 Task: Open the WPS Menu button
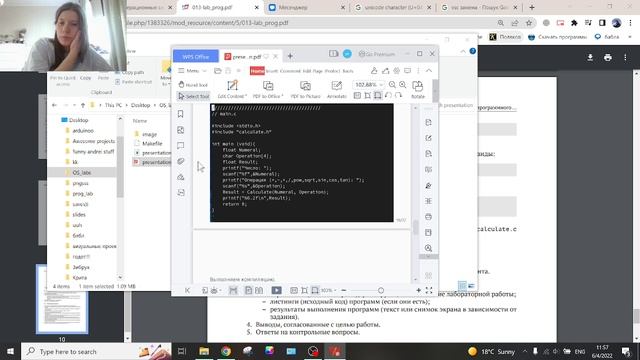(189, 71)
